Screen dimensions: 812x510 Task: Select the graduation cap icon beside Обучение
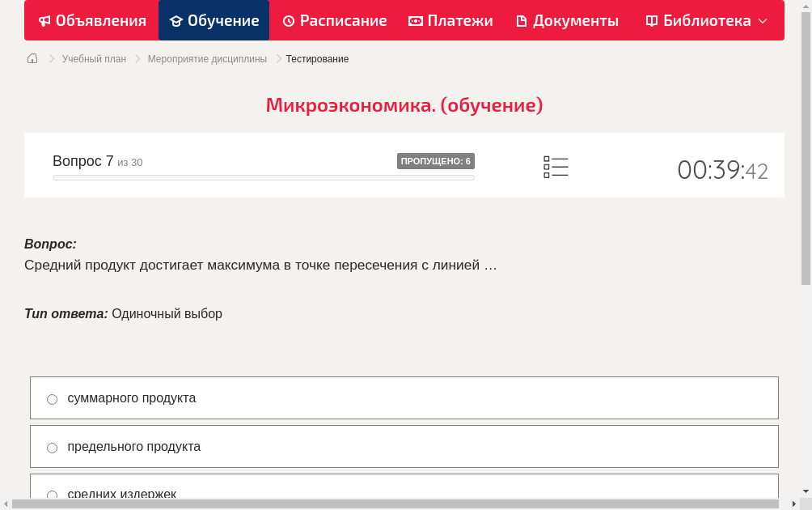pos(175,20)
